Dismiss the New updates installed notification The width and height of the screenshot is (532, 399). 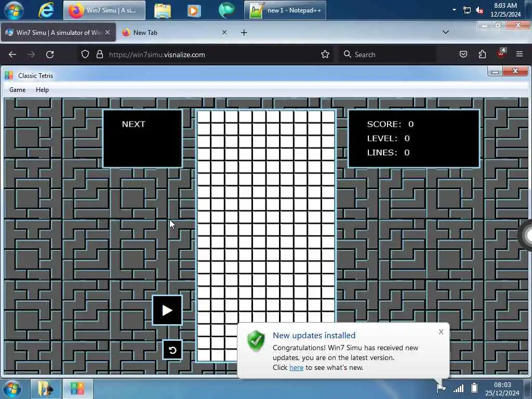pos(441,332)
